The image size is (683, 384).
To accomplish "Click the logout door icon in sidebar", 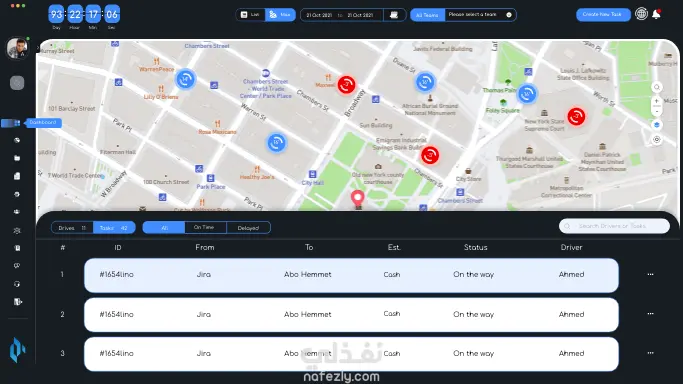I will pos(17,302).
